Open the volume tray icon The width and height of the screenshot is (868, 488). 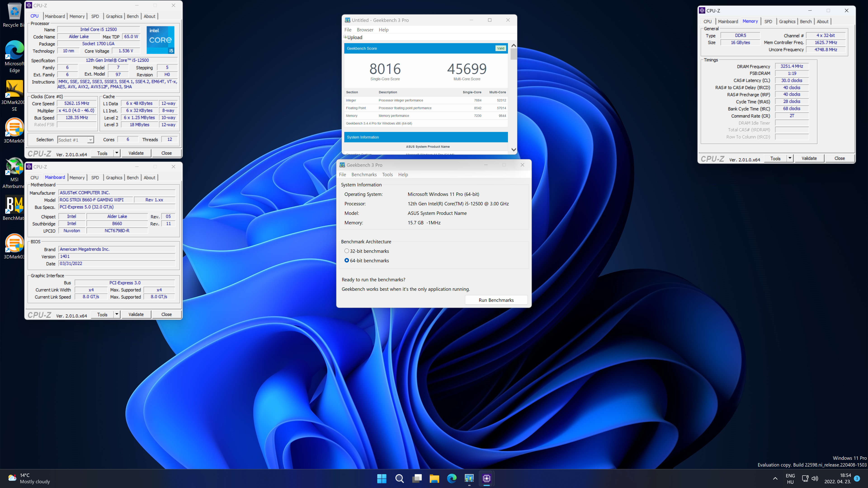[x=815, y=478]
